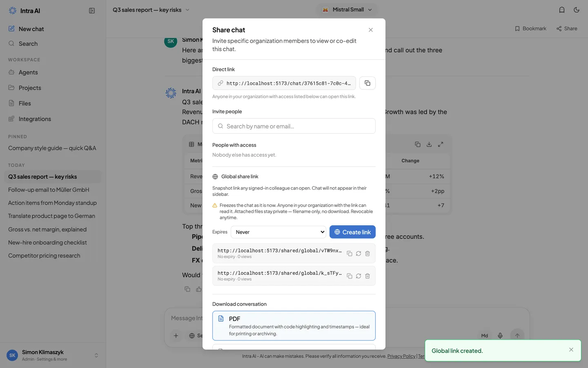Give the response a thumbs up

coord(199,289)
